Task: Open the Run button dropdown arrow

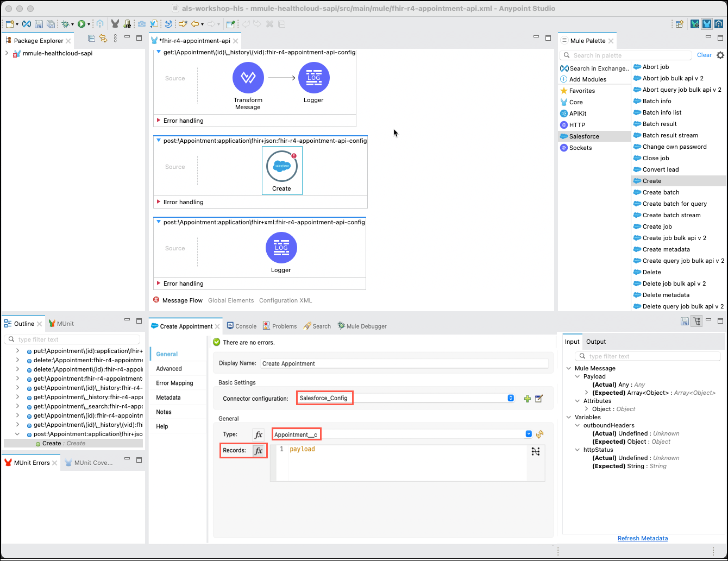Action: 88,24
